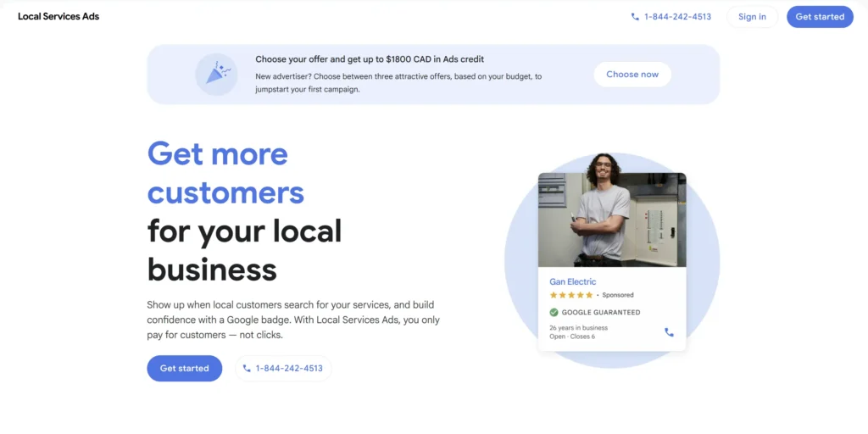Click the 'Open · Closes 6' text
Screen dimensions: 868x434
click(572, 337)
